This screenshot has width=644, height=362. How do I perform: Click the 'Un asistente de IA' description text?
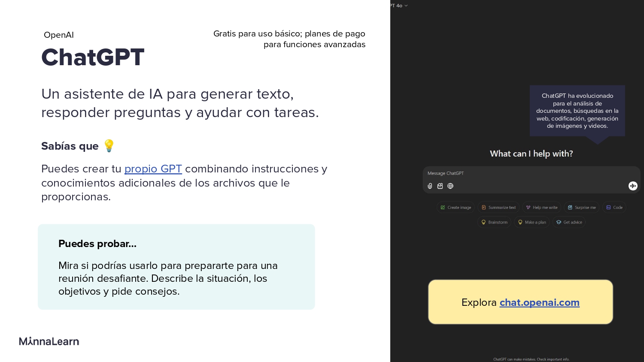pyautogui.click(x=180, y=103)
